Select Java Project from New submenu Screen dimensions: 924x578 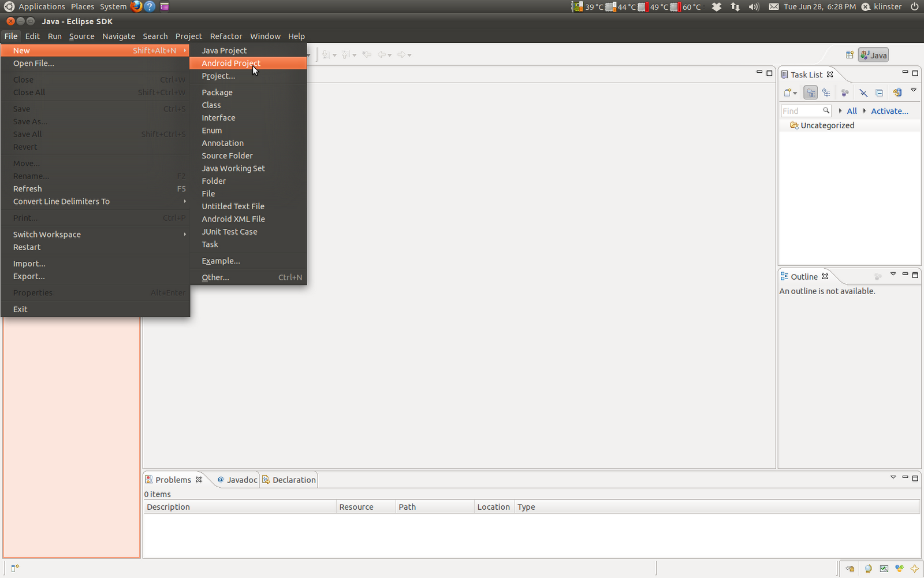(x=248, y=50)
